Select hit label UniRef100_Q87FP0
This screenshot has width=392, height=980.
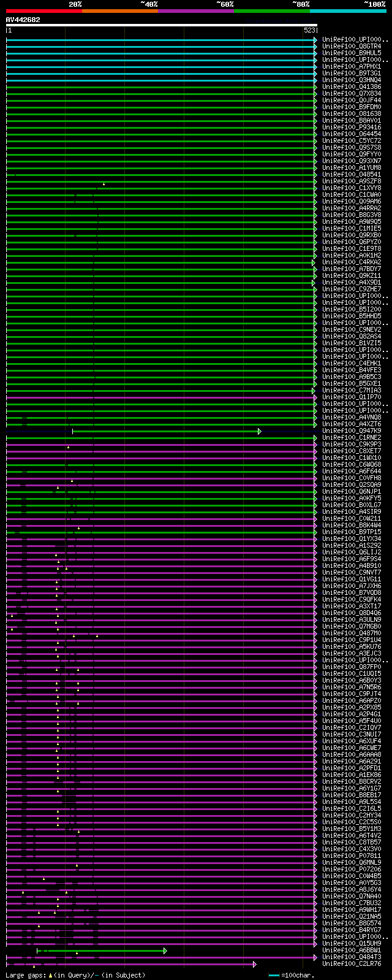tap(352, 667)
